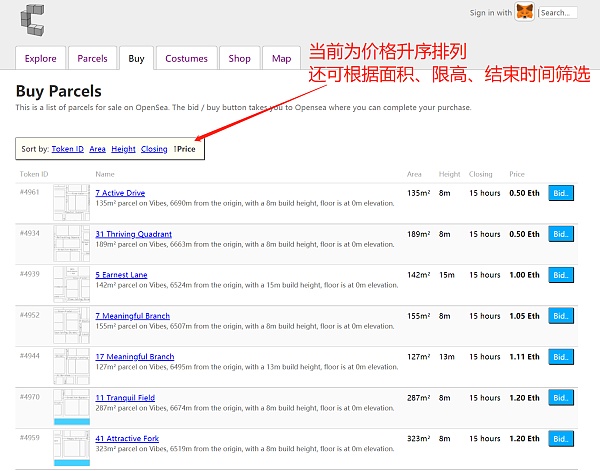Sort parcels by Closing time
This screenshot has height=471, width=600.
tap(154, 149)
